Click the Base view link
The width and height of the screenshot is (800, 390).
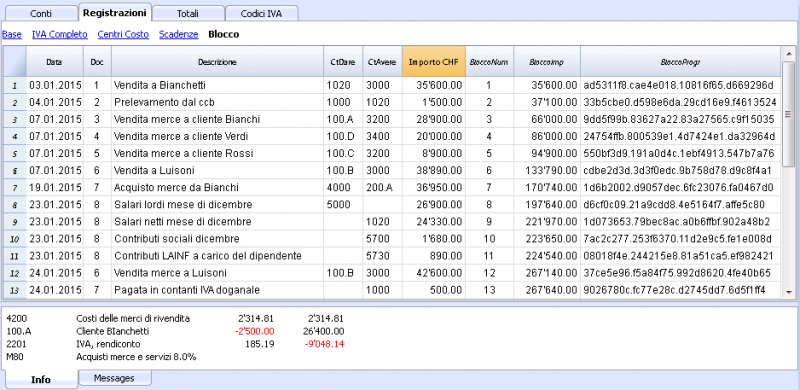pos(12,35)
